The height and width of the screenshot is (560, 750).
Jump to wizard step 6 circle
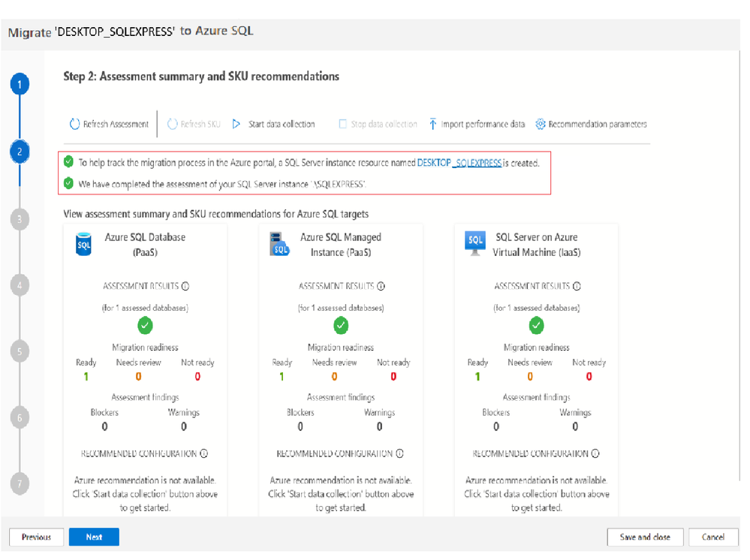click(20, 417)
